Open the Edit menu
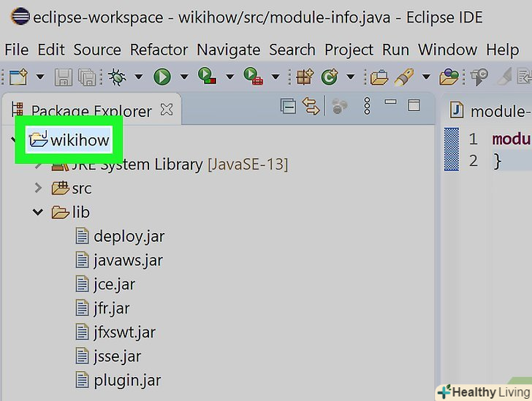532x401 pixels. [x=51, y=50]
